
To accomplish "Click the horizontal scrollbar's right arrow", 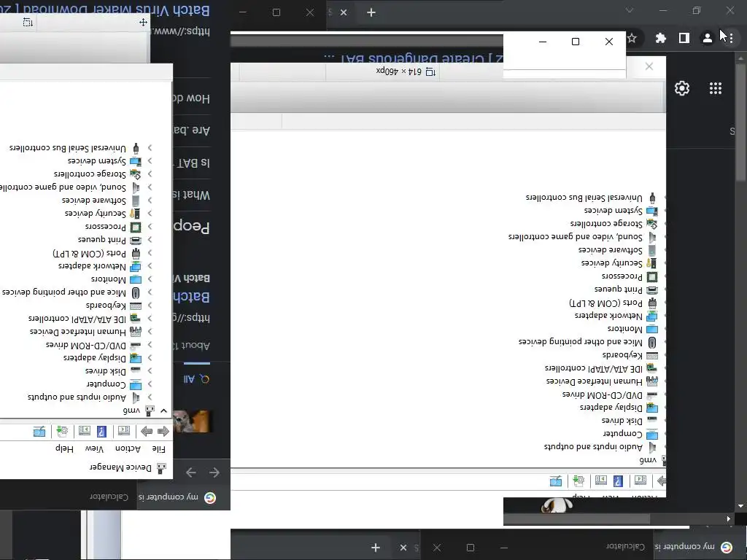I will [729, 519].
